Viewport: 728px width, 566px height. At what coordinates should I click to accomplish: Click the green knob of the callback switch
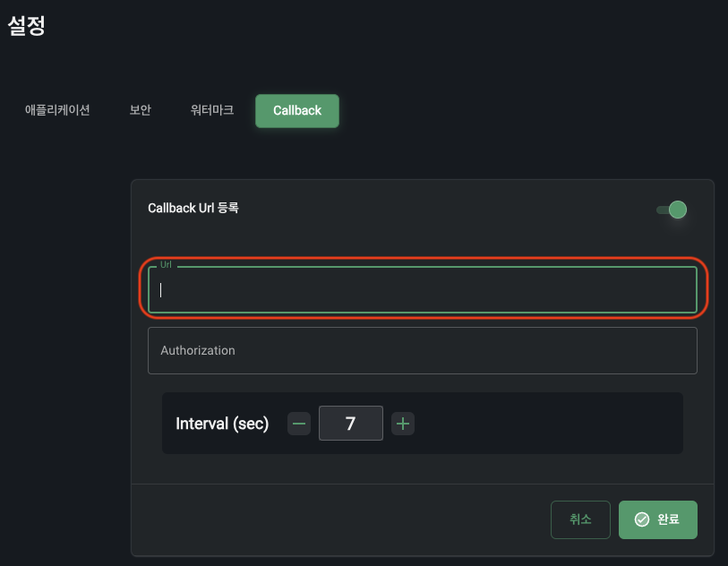point(678,210)
